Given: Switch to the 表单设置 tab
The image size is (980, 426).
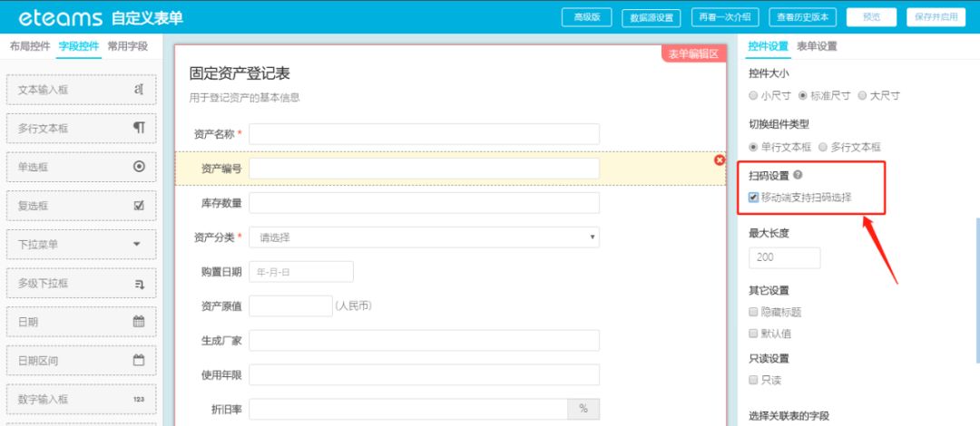Looking at the screenshot, I should tap(817, 46).
